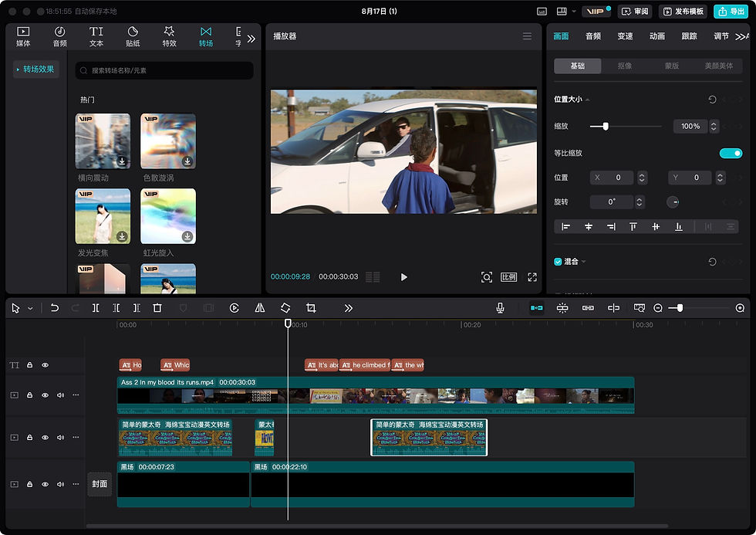Hide the subtitle text track with eye icon
This screenshot has width=756, height=535.
46,365
